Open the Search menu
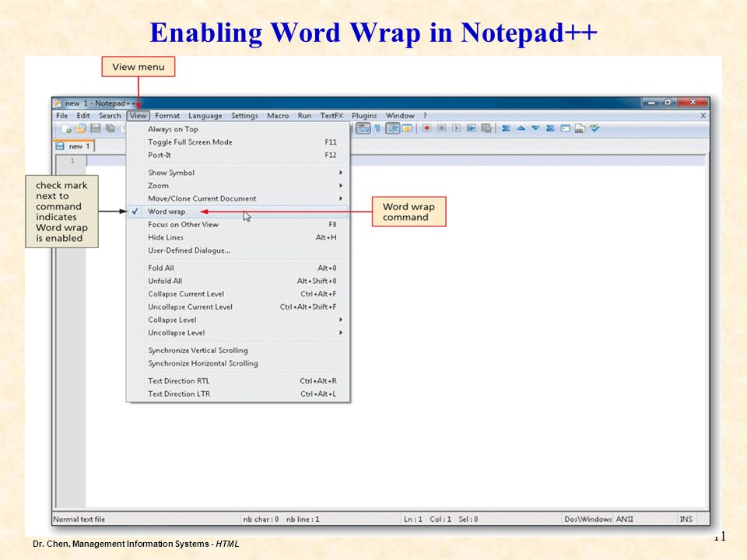 pos(110,115)
